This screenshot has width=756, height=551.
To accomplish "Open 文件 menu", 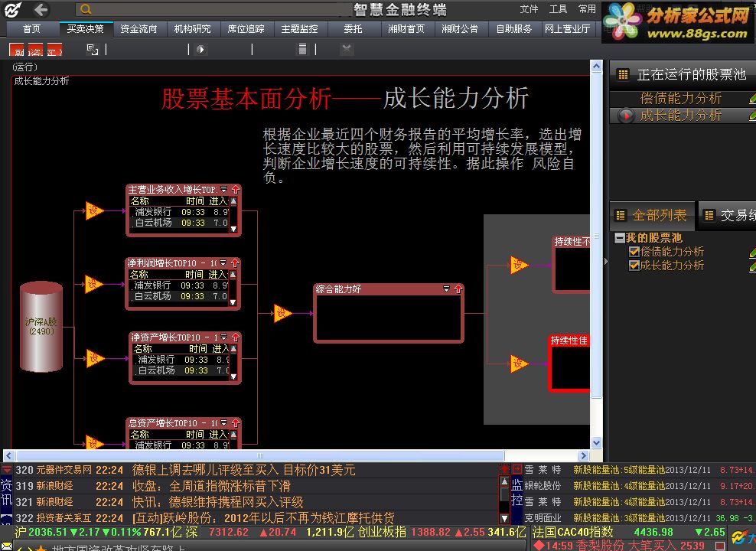I will click(x=529, y=9).
